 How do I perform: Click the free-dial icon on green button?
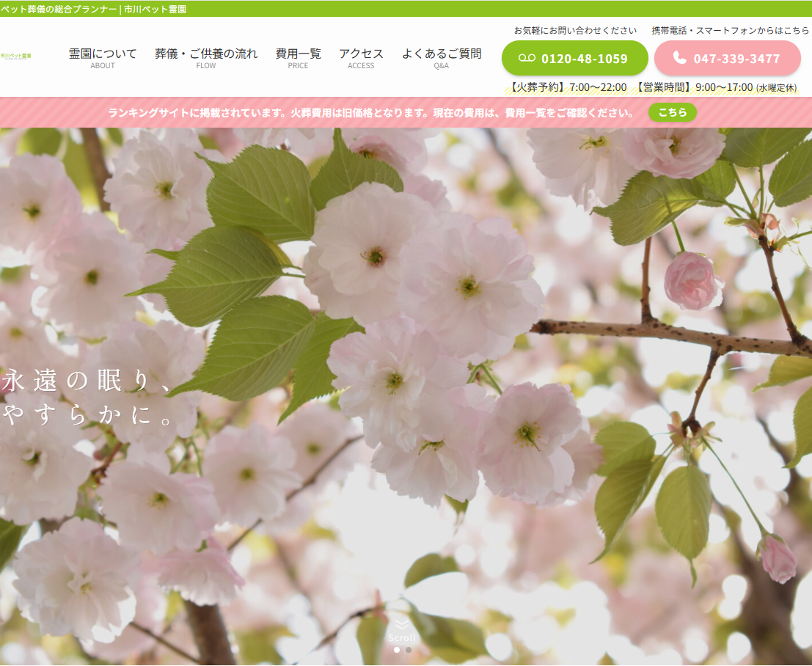click(527, 59)
